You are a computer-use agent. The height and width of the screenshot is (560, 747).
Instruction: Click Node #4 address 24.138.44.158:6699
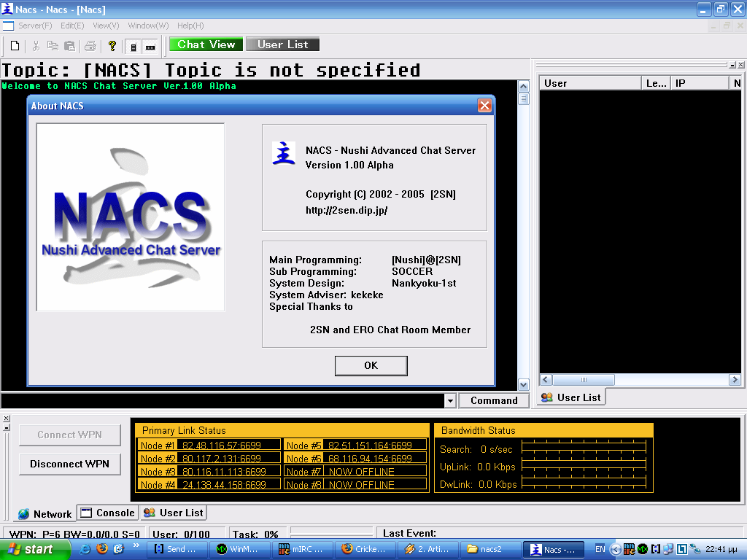pos(228,485)
